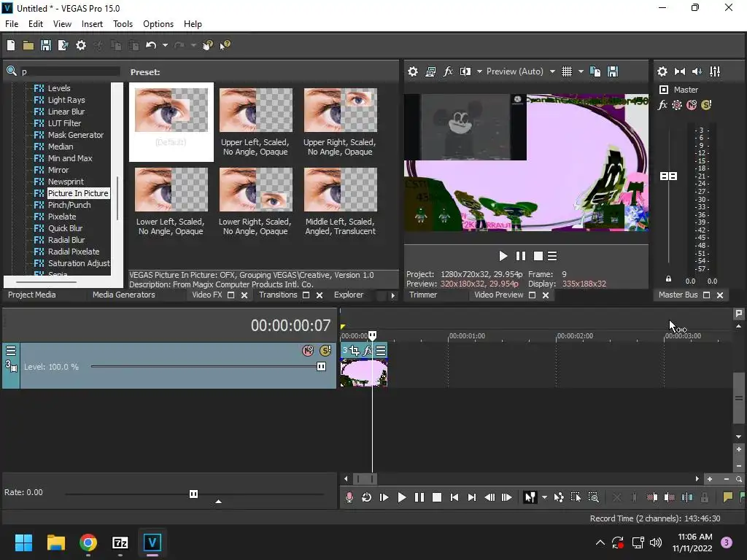Open the Tools menu
The width and height of the screenshot is (747, 560).
click(123, 24)
